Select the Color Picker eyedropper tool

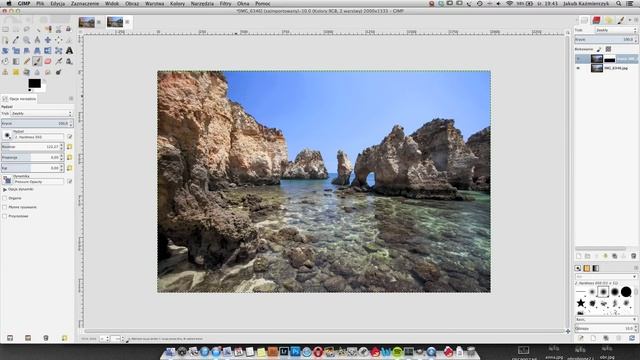(x=16, y=40)
